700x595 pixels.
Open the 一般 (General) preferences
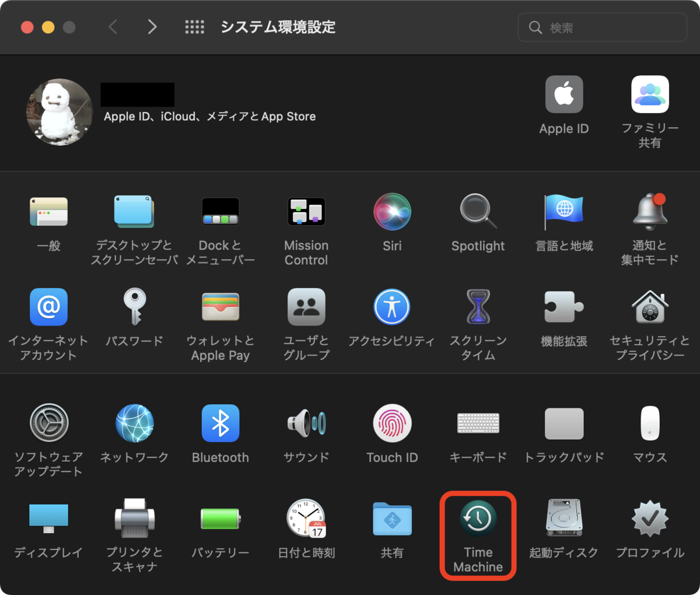48,212
